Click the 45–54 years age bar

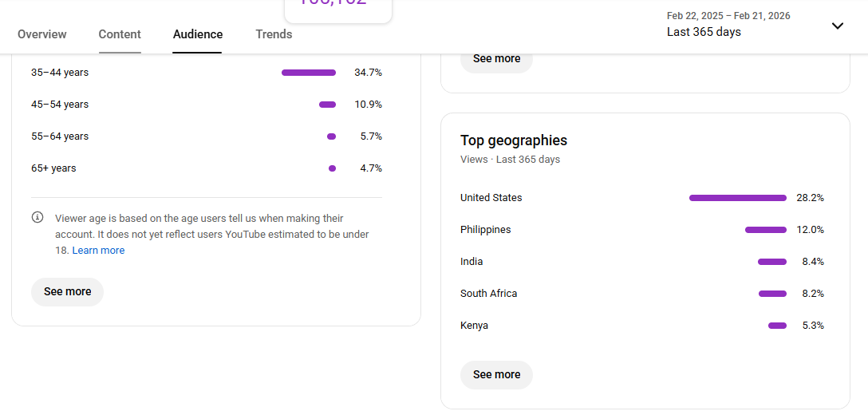tap(327, 105)
